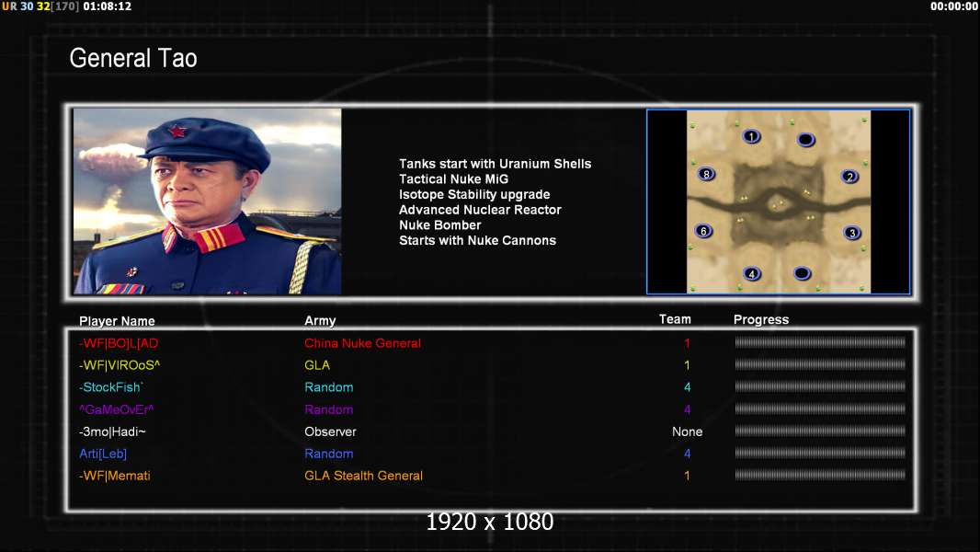Click the 'Observer' army entry

(x=330, y=431)
